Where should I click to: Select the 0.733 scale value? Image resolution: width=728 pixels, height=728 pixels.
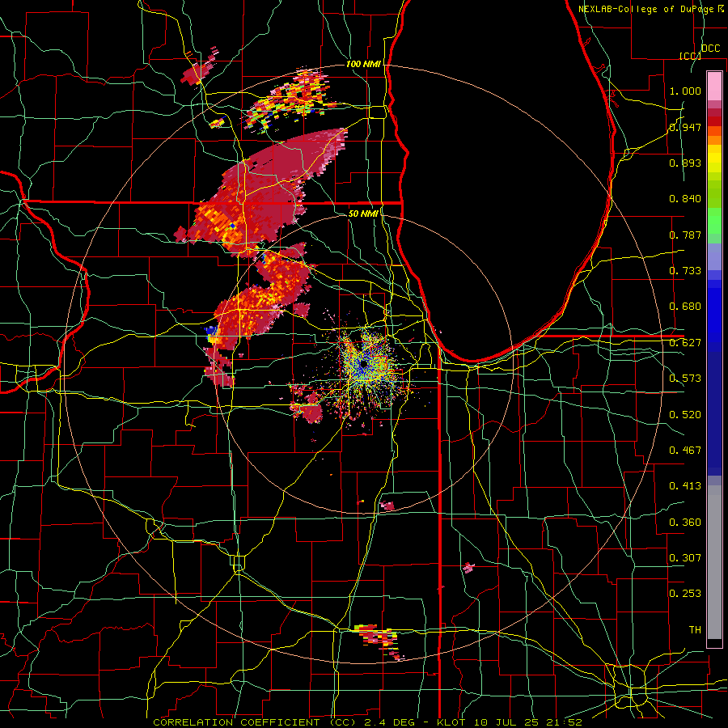(685, 270)
